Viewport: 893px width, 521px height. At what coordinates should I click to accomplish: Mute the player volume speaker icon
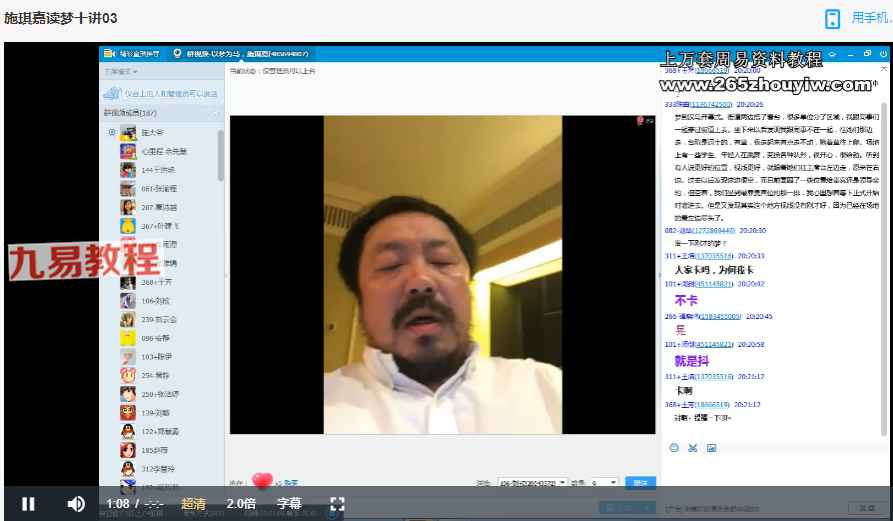click(76, 504)
